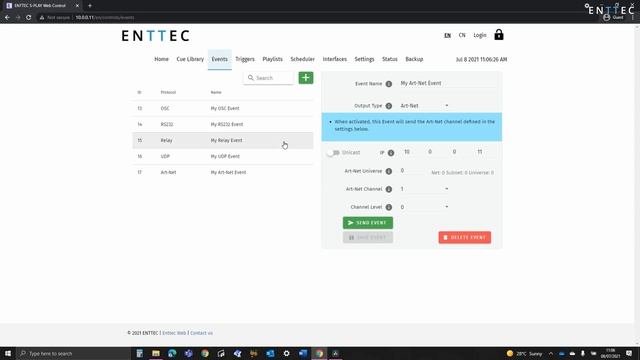Click the Windows taskbar search box
The height and width of the screenshot is (360, 640).
click(x=73, y=353)
